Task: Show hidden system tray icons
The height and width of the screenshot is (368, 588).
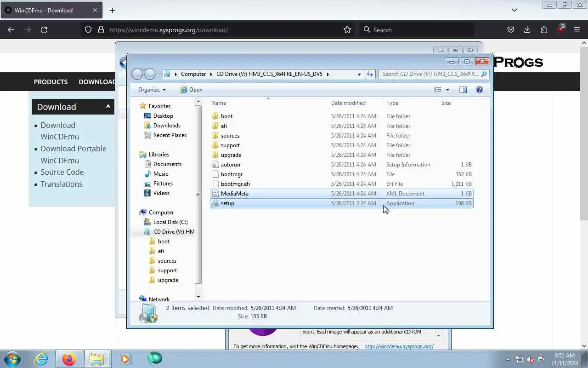Action: coord(508,359)
